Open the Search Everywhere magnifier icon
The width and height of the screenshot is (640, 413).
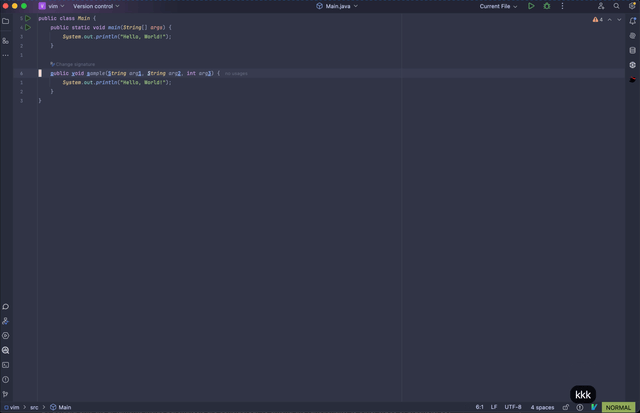[617, 6]
